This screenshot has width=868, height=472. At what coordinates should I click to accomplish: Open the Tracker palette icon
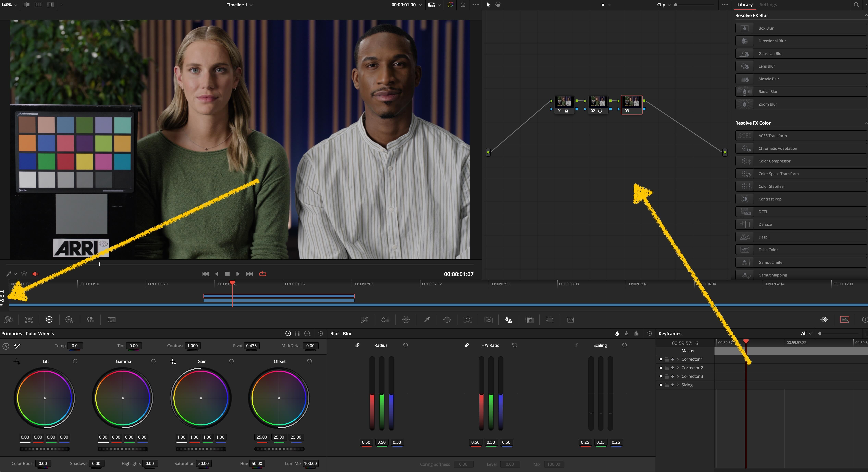(x=468, y=319)
